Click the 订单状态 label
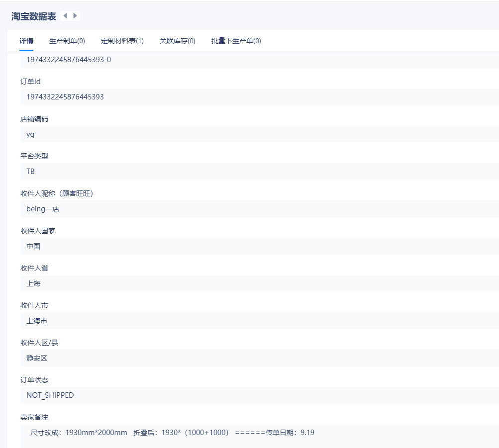The height and width of the screenshot is (448, 499). pos(34,380)
